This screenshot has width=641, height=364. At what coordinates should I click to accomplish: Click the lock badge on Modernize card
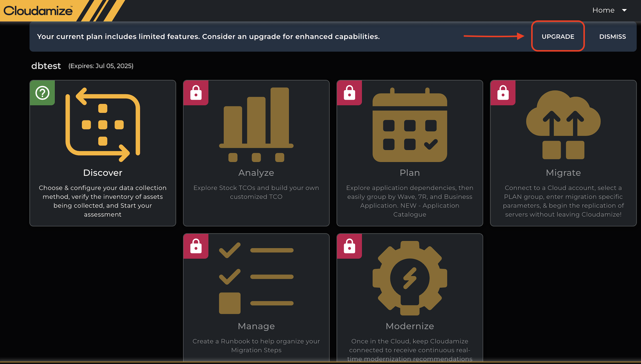click(x=349, y=246)
